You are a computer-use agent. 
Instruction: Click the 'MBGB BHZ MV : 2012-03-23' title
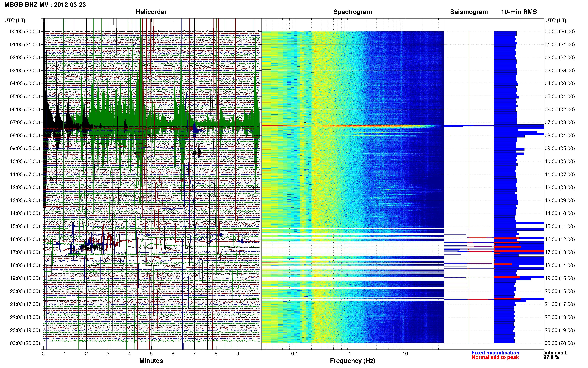tap(45, 5)
